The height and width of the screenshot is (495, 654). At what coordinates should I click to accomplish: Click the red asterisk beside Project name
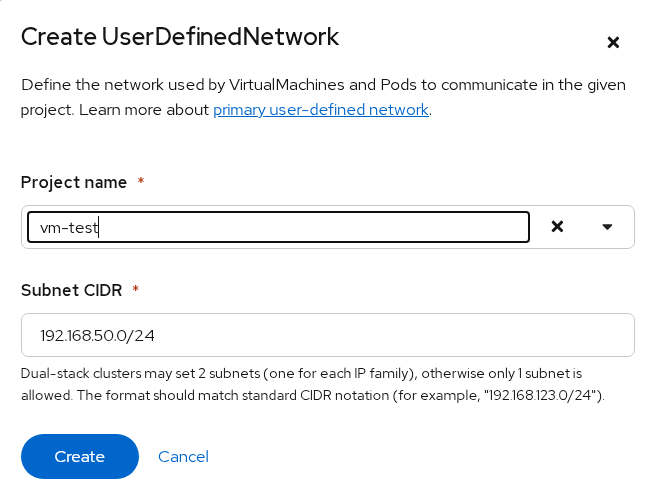(141, 182)
